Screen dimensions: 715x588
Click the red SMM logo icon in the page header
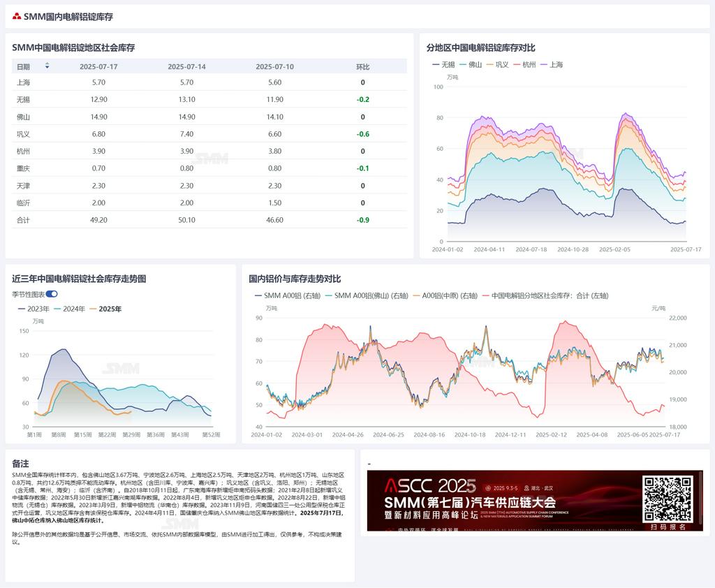click(17, 17)
